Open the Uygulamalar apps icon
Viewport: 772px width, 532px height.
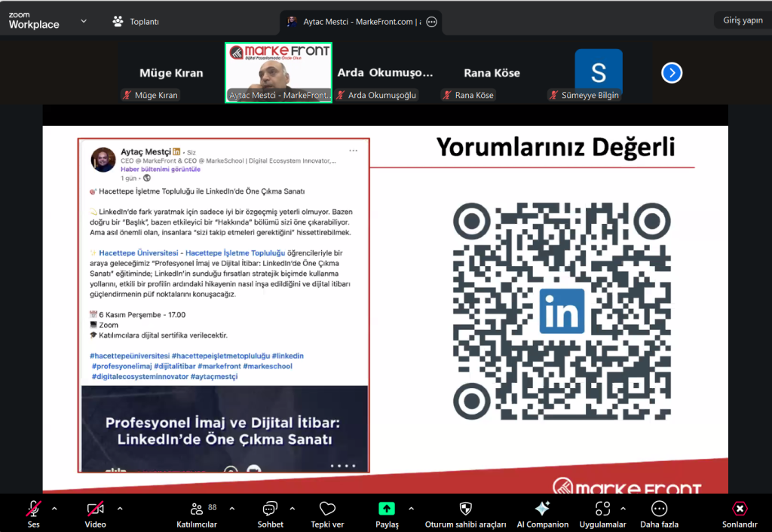pos(602,509)
